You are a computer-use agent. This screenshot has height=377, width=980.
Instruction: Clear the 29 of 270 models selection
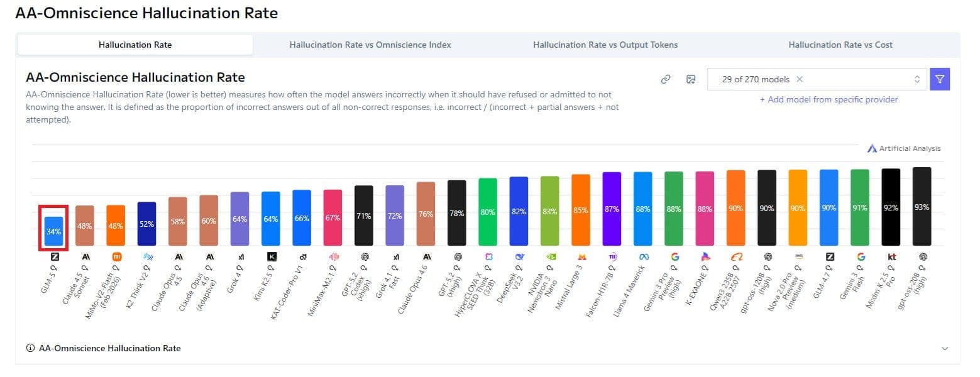800,79
